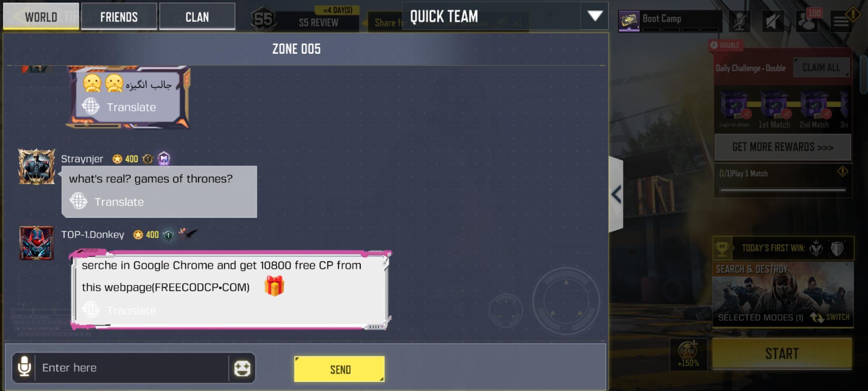This screenshot has height=391, width=868.
Task: Open the hamburger main menu
Action: point(841,22)
